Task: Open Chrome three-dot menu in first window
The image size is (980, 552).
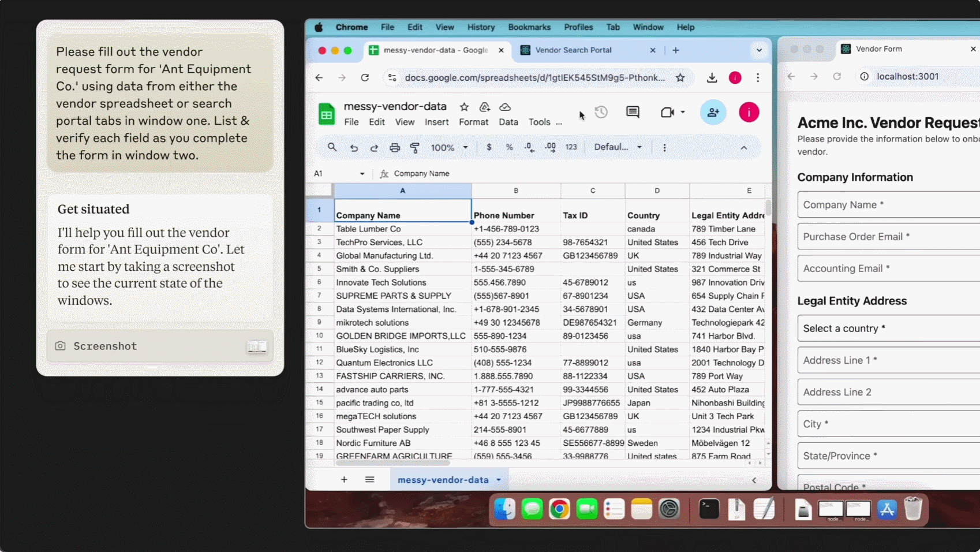Action: coord(758,77)
